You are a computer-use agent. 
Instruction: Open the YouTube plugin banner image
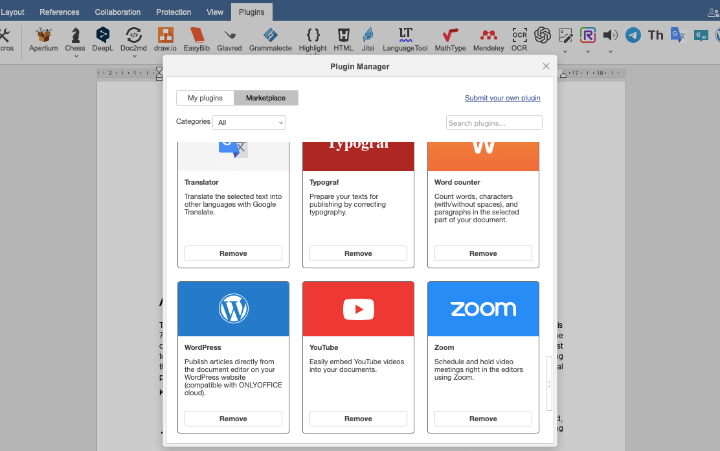click(358, 309)
